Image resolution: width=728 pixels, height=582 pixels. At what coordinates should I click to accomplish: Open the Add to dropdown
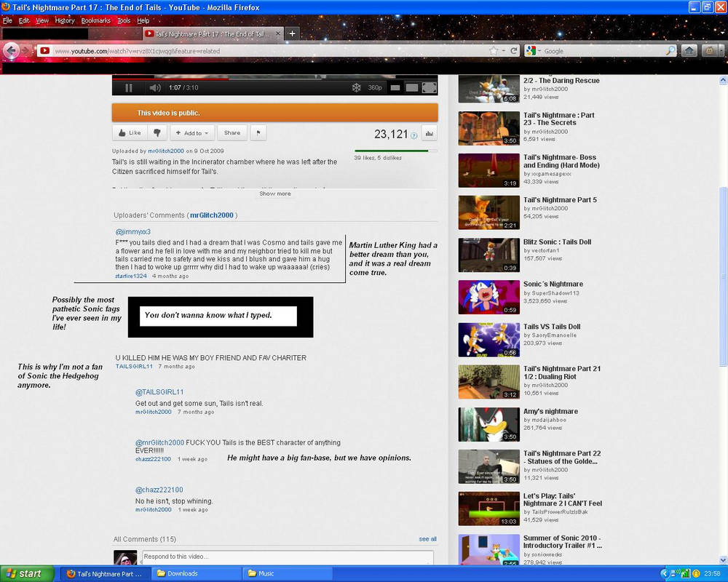pos(192,132)
